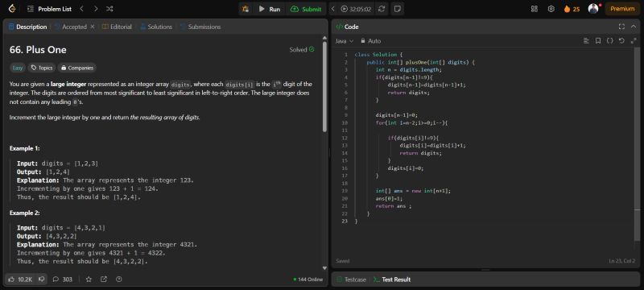The image size is (644, 290).
Task: Close the Accepted tab
Action: (93, 27)
